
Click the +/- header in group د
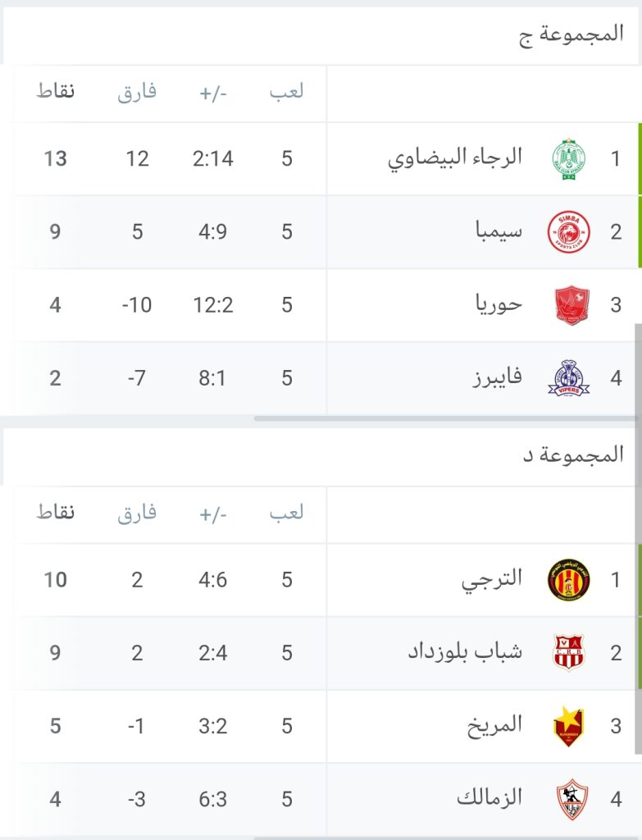[x=213, y=514]
